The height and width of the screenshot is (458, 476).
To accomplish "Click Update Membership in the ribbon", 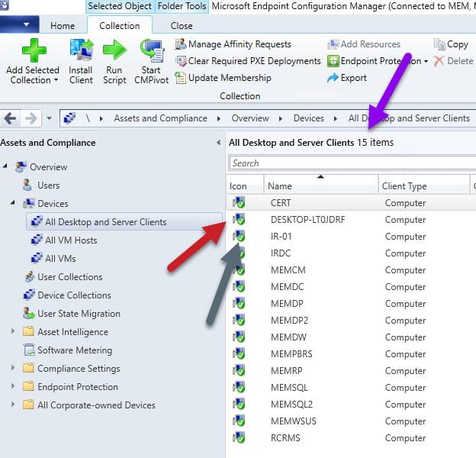I will (224, 78).
